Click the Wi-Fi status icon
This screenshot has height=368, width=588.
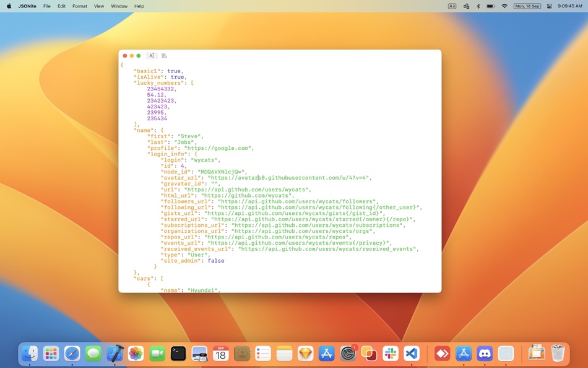(504, 6)
